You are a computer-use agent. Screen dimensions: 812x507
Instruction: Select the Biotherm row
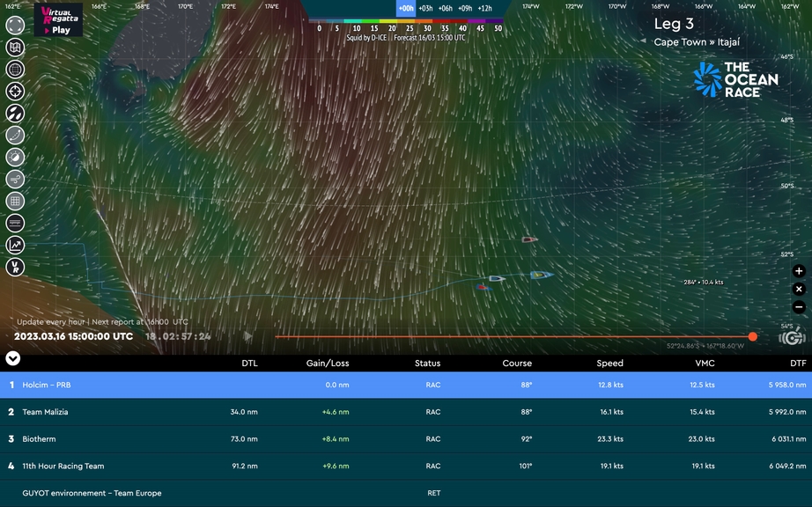click(406, 438)
